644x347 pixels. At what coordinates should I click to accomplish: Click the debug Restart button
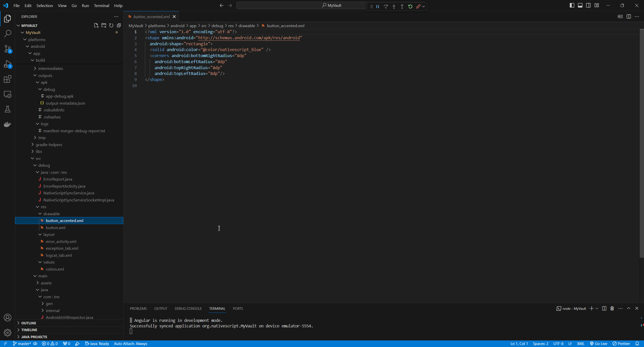coord(410,7)
